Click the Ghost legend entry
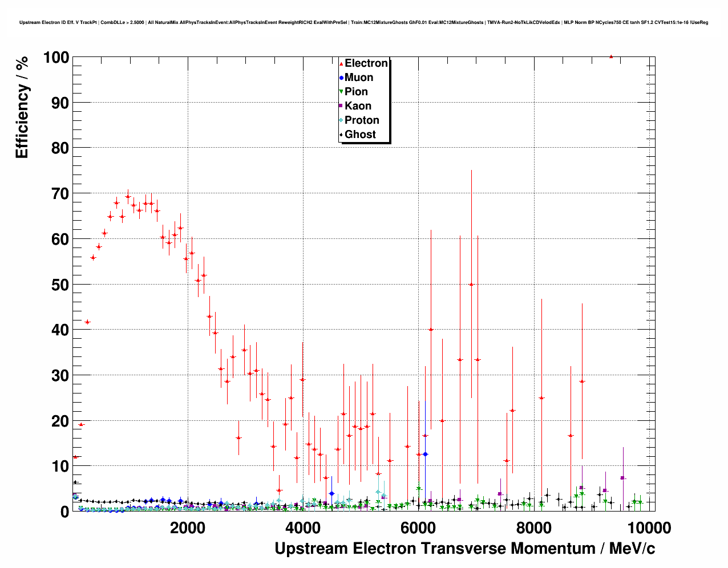 358,135
